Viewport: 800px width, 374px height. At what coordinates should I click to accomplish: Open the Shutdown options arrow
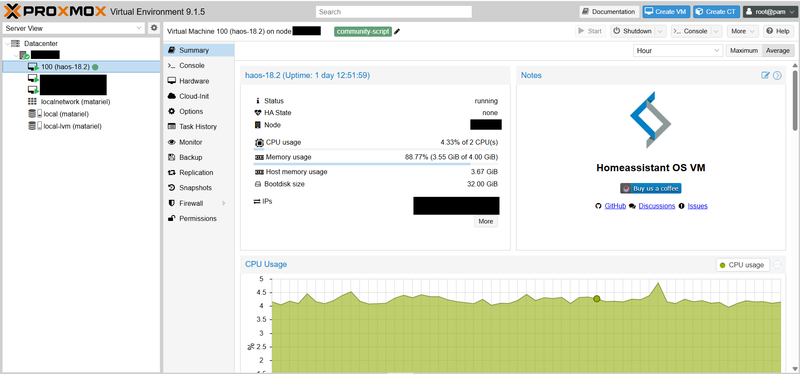(x=661, y=32)
